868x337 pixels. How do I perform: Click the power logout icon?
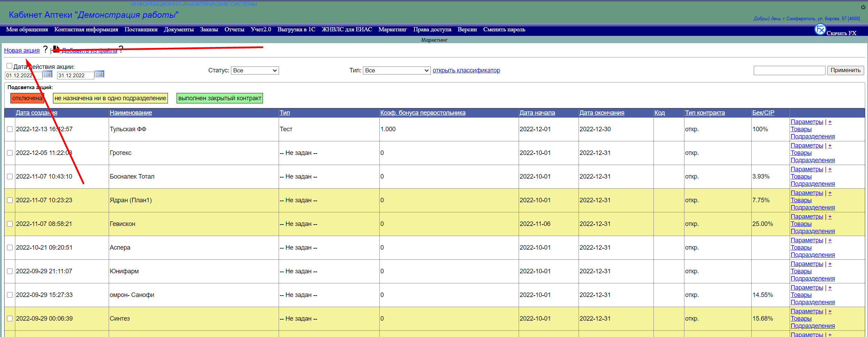point(863,7)
